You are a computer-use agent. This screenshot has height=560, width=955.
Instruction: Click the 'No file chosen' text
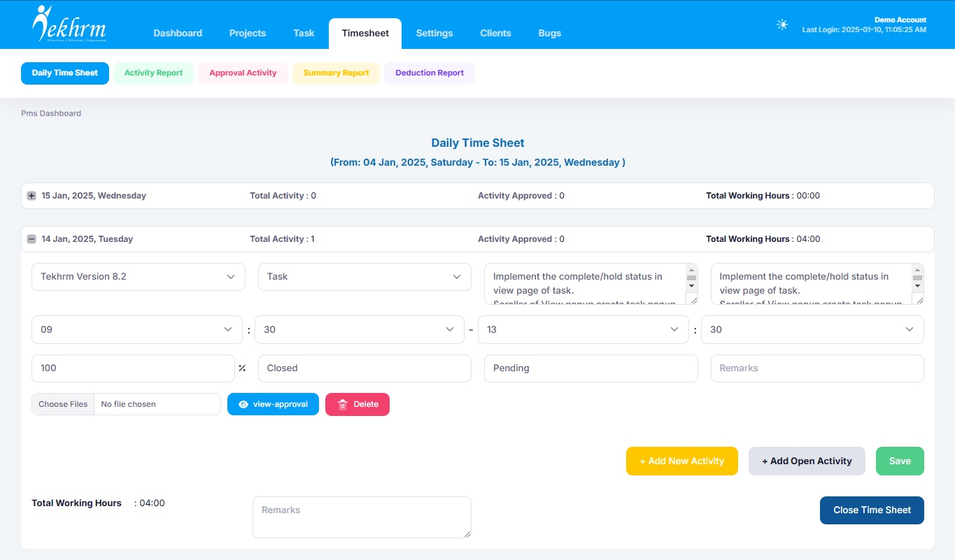click(128, 404)
